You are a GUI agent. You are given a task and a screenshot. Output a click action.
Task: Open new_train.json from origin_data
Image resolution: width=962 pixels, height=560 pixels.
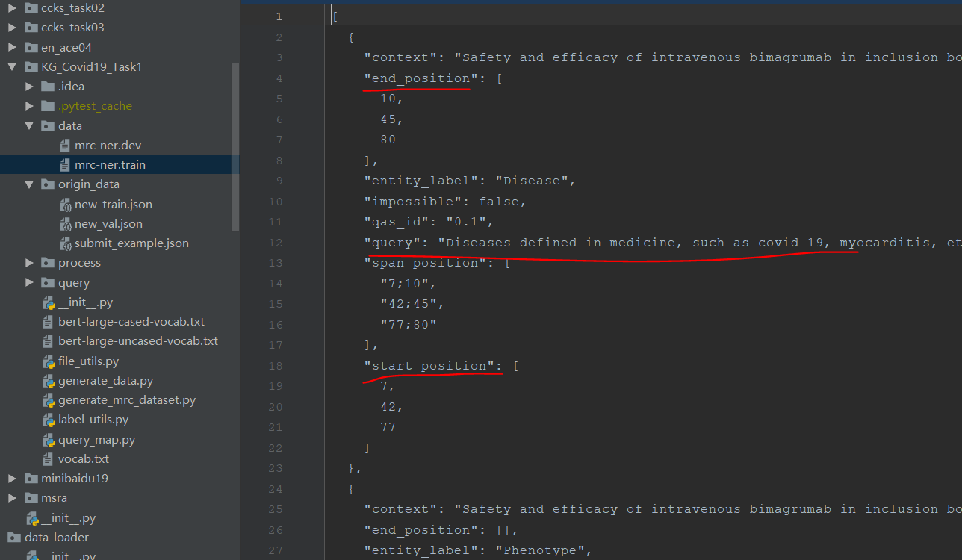coord(114,204)
